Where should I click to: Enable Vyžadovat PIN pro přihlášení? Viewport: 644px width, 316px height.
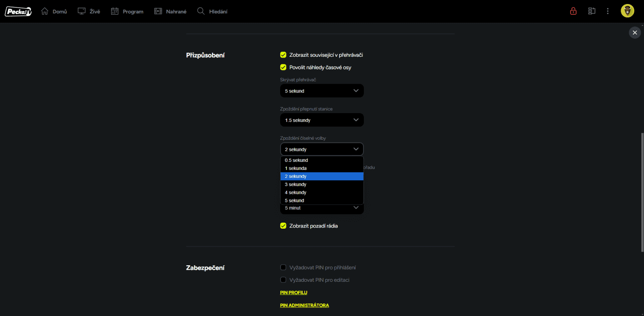click(283, 267)
